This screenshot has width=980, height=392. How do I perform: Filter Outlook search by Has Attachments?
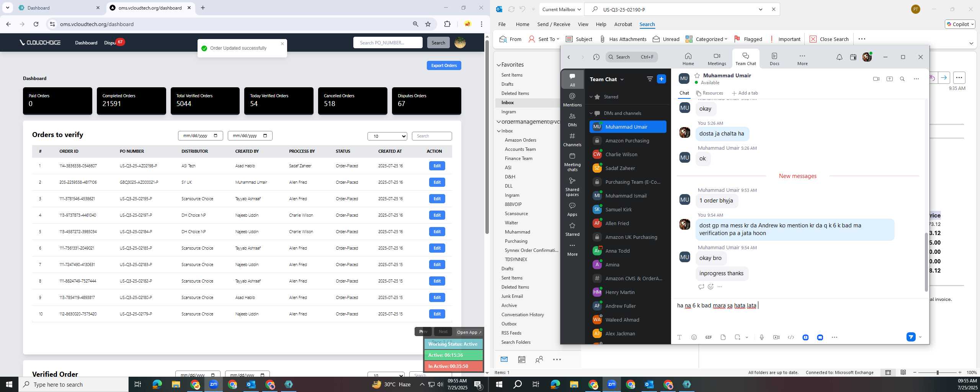pyautogui.click(x=623, y=39)
